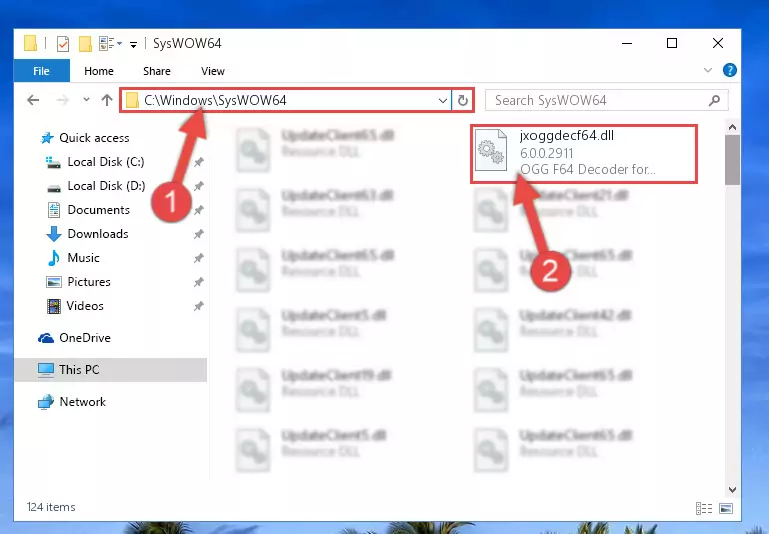Open Local Disk (C:) in sidebar
The image size is (769, 534).
point(106,162)
